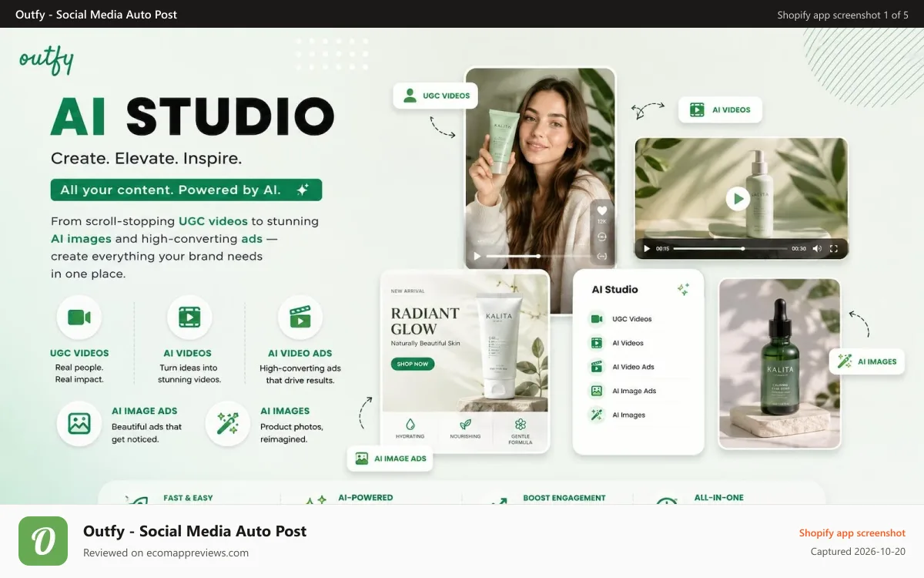
Task: Seek on the UGC video progress bar
Action: click(537, 256)
